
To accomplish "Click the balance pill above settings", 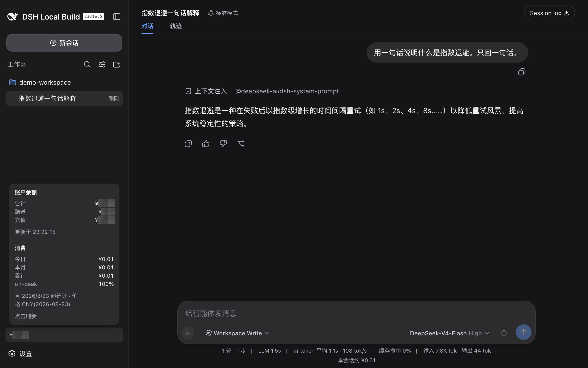I will click(x=64, y=335).
